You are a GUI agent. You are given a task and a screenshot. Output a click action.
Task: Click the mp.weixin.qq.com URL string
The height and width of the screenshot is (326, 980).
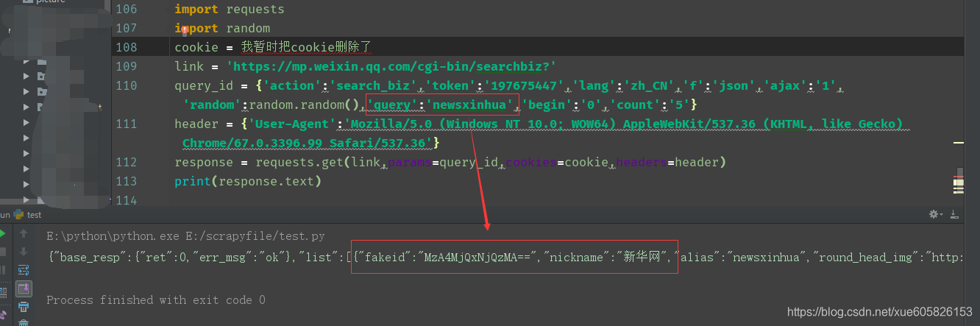click(391, 66)
